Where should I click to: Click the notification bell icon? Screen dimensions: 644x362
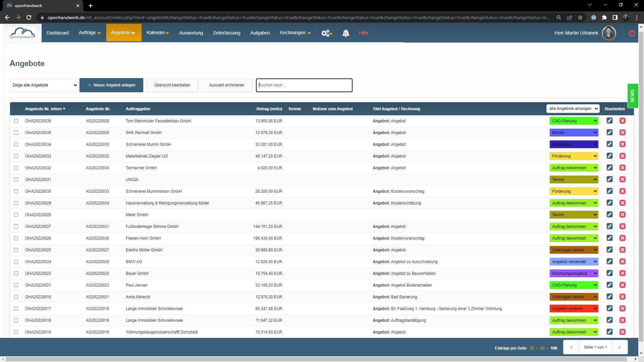(x=345, y=33)
